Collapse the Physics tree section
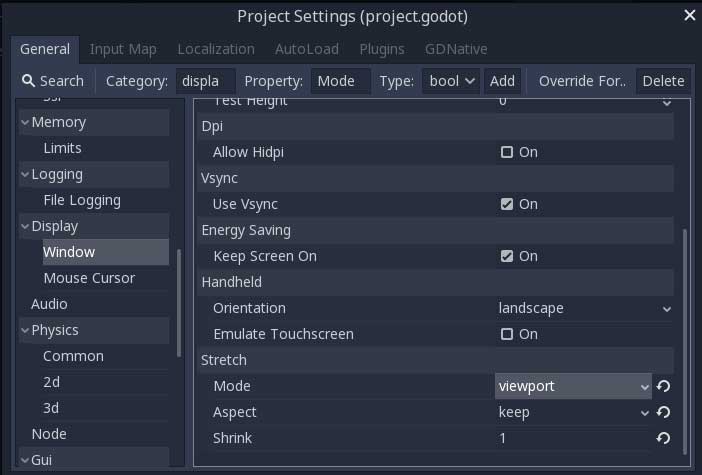 pyautogui.click(x=25, y=331)
